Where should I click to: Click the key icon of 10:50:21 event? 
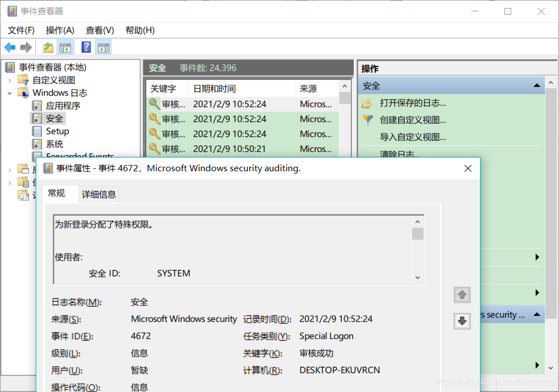pyautogui.click(x=154, y=148)
